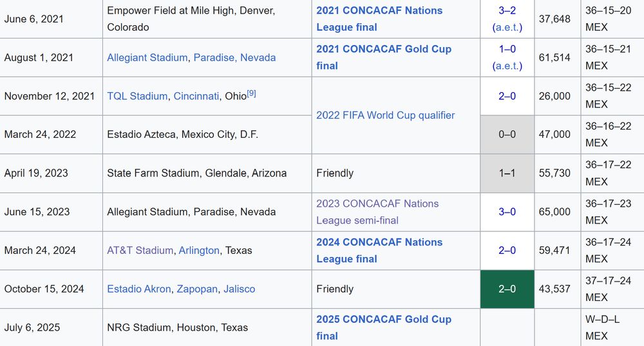Click the Estadio Akron link

[139, 289]
